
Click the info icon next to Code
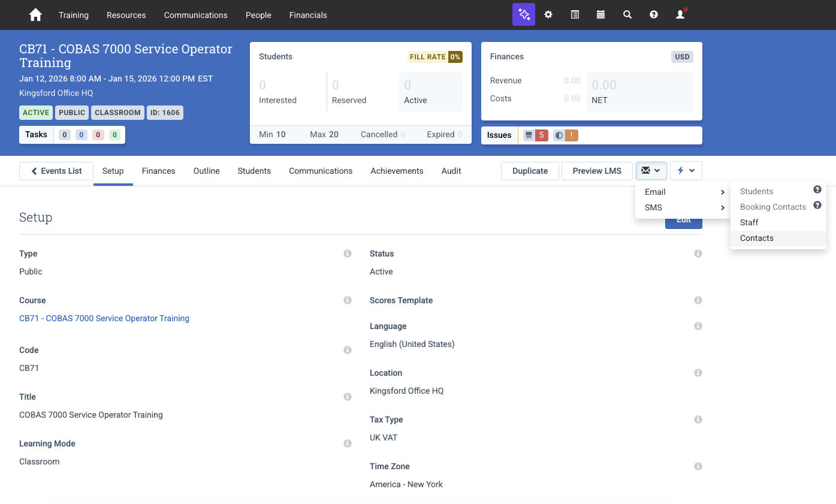tap(348, 350)
